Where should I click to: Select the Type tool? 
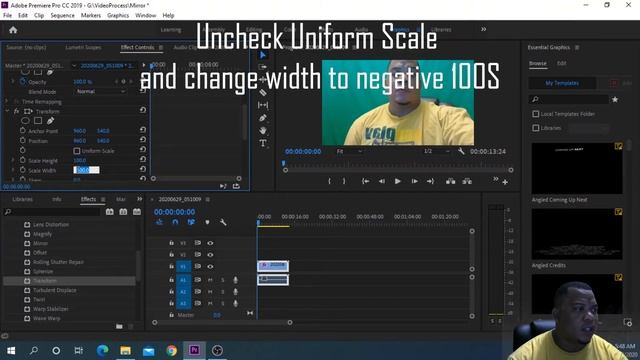(x=263, y=143)
